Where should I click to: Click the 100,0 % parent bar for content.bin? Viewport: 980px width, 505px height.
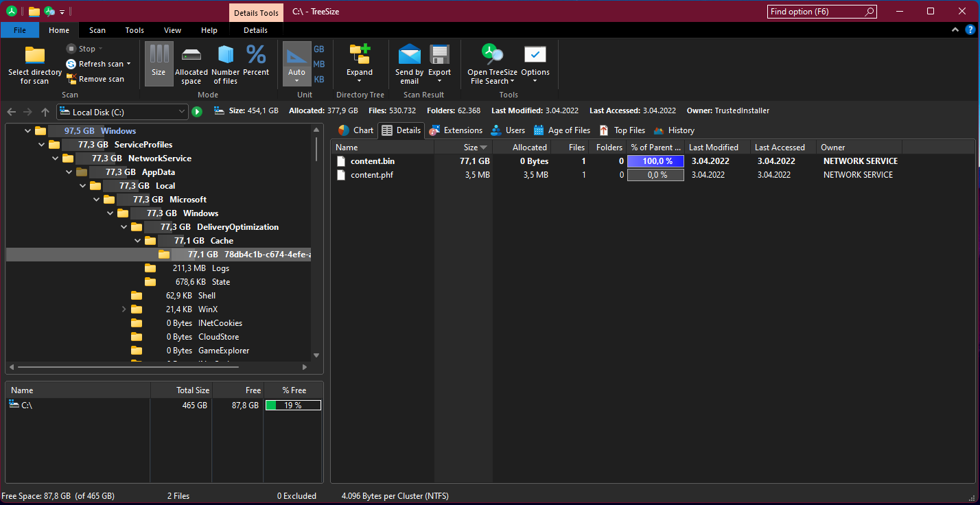(656, 161)
